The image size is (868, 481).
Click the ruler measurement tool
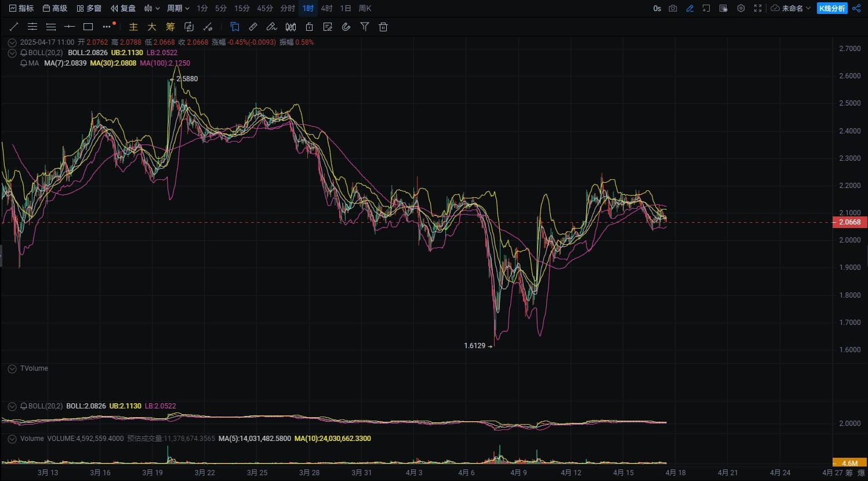pyautogui.click(x=253, y=27)
